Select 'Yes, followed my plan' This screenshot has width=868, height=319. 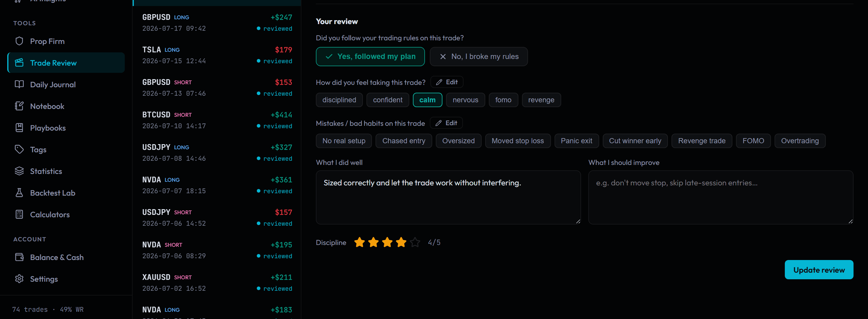click(370, 57)
